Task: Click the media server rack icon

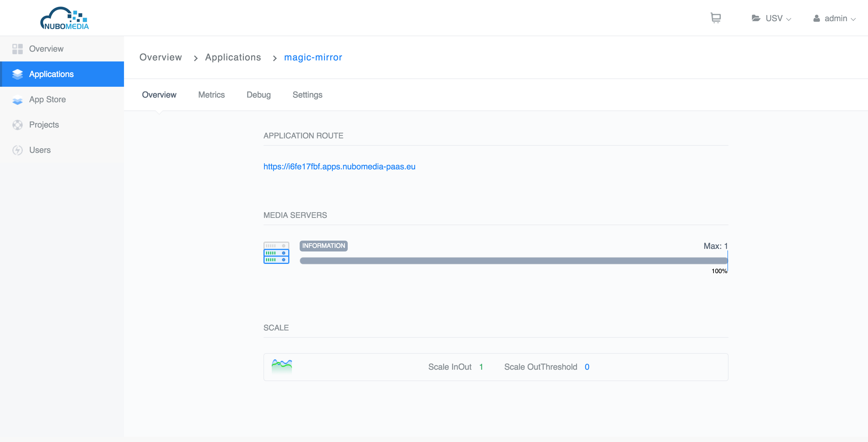Action: coord(276,252)
